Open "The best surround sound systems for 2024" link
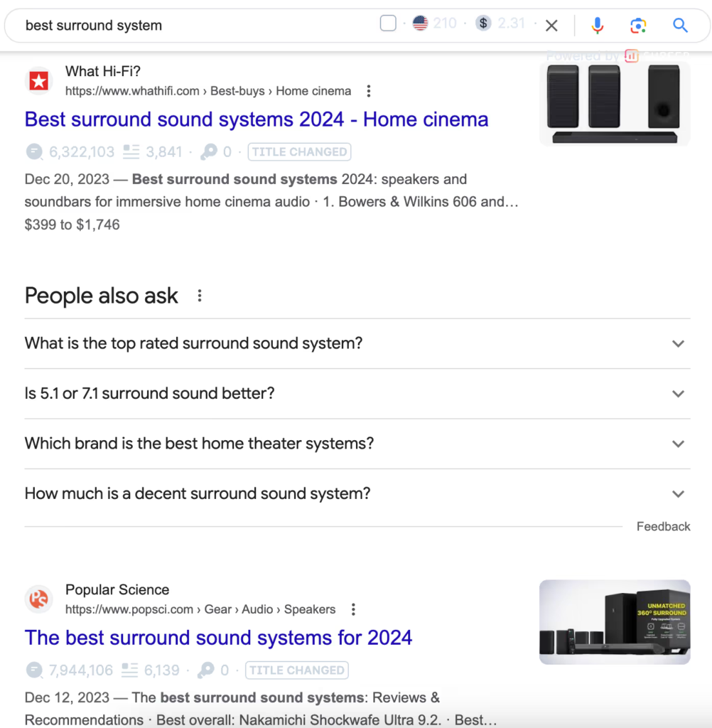 218,638
